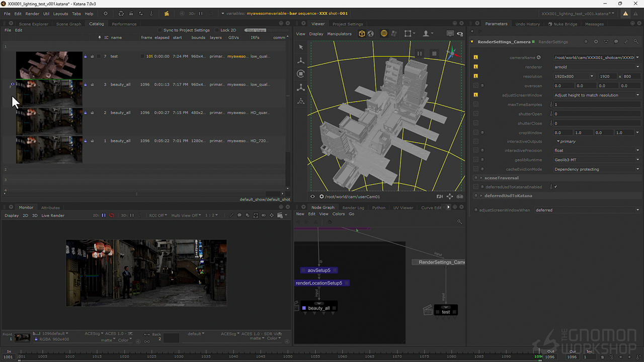Click the magnifier search icon in Node Graph

tap(459, 222)
